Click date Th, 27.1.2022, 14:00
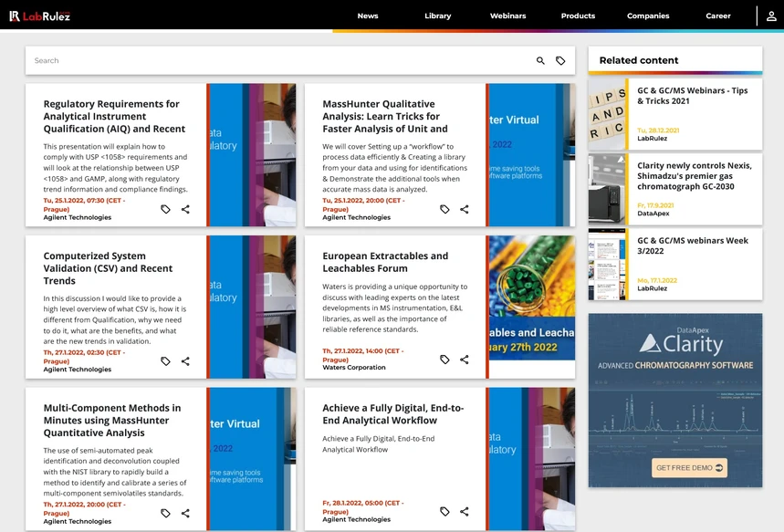This screenshot has width=784, height=532. point(363,355)
